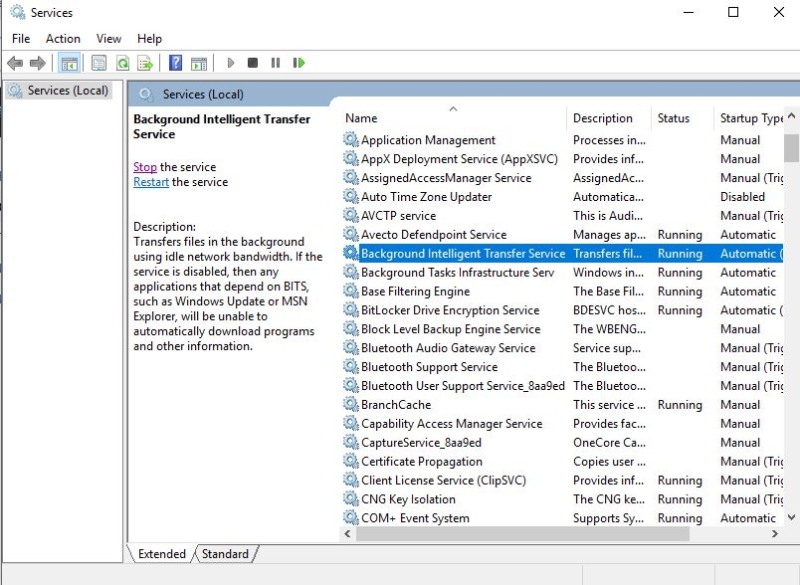Click the Forward navigation arrow
Image resolution: width=800 pixels, height=585 pixels.
tap(38, 63)
